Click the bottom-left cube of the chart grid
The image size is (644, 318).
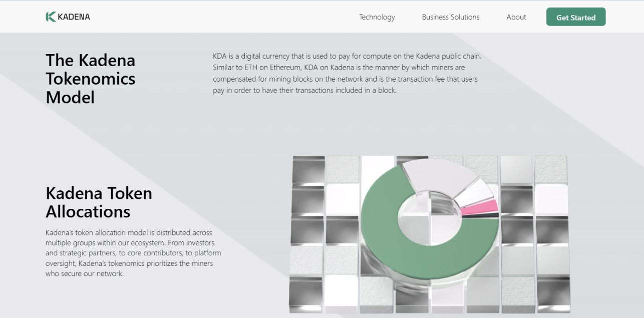(x=306, y=293)
